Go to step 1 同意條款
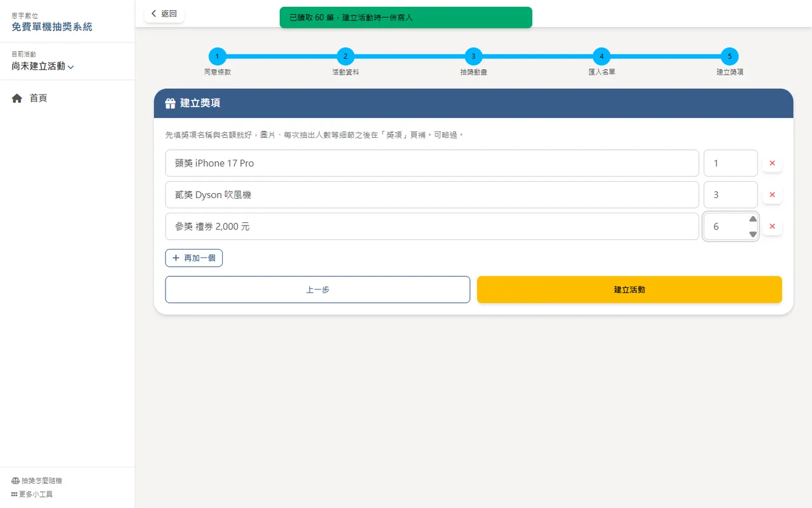Viewport: 812px width, 508px height. click(217, 57)
